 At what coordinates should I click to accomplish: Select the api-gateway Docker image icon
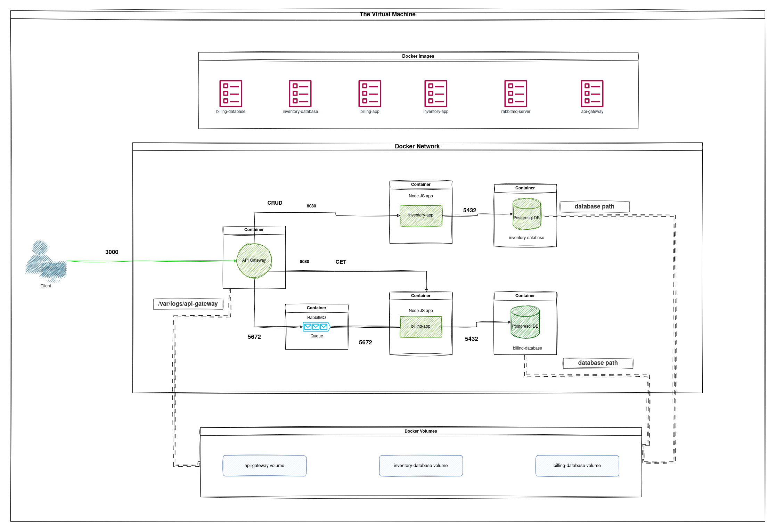[592, 93]
